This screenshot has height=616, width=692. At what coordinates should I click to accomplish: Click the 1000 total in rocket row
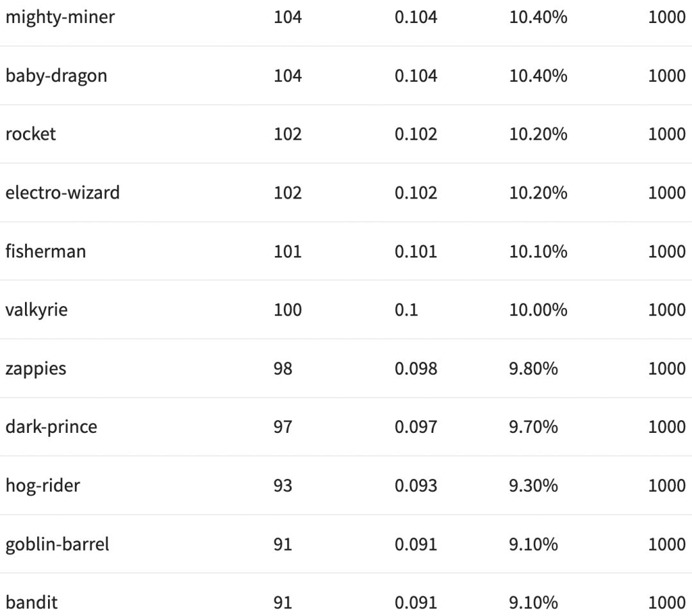tap(666, 134)
